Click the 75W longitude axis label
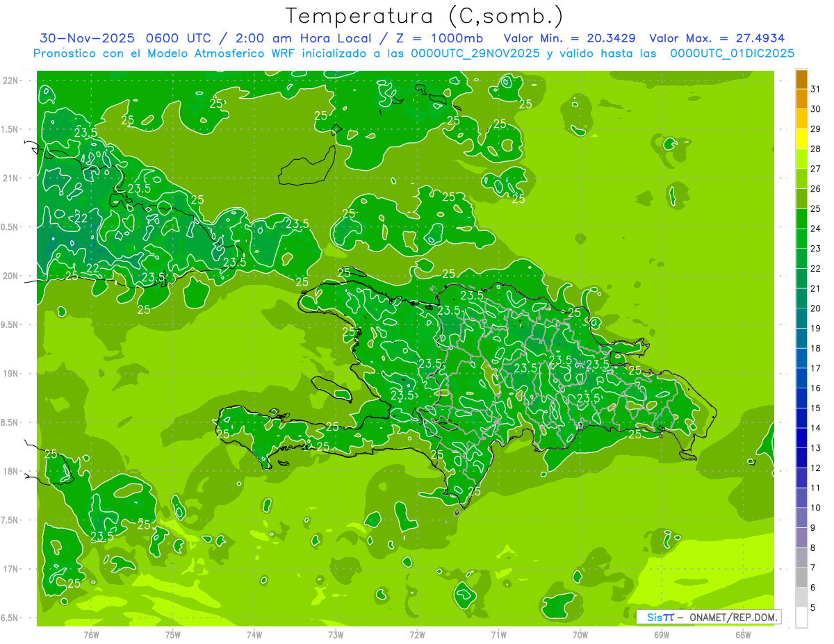This screenshot has height=644, width=834. 173,635
